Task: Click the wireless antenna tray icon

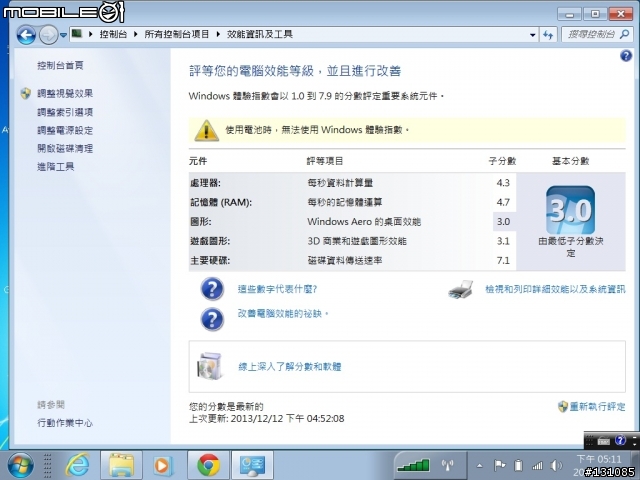Action: tap(448, 465)
